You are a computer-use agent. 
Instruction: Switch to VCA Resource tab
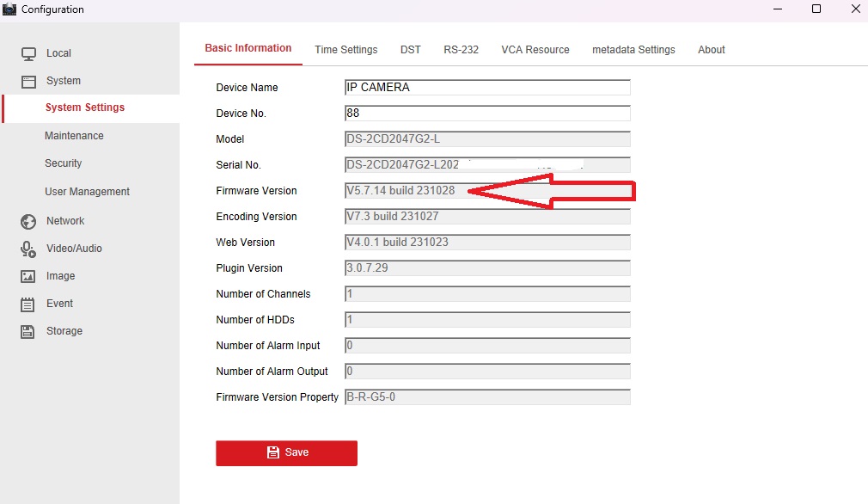coord(535,50)
